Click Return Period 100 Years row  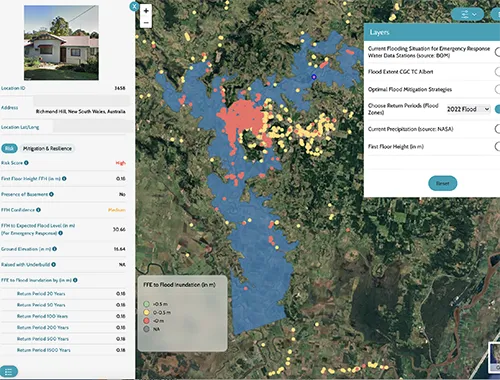pyautogui.click(x=63, y=316)
